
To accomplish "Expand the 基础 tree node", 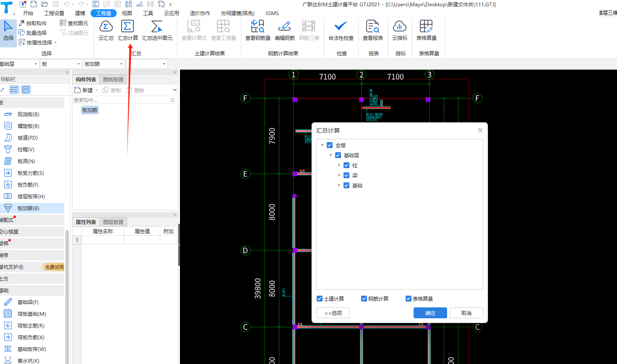I will click(x=339, y=185).
